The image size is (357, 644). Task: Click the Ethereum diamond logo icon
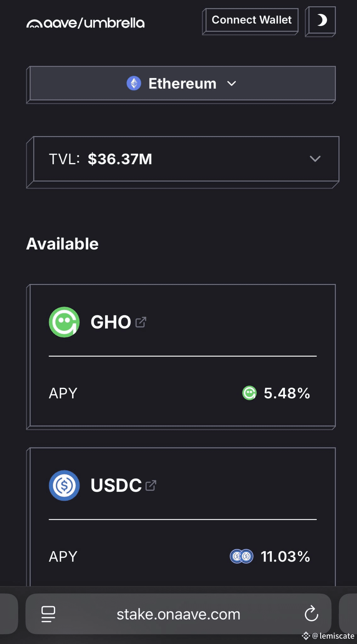[134, 83]
